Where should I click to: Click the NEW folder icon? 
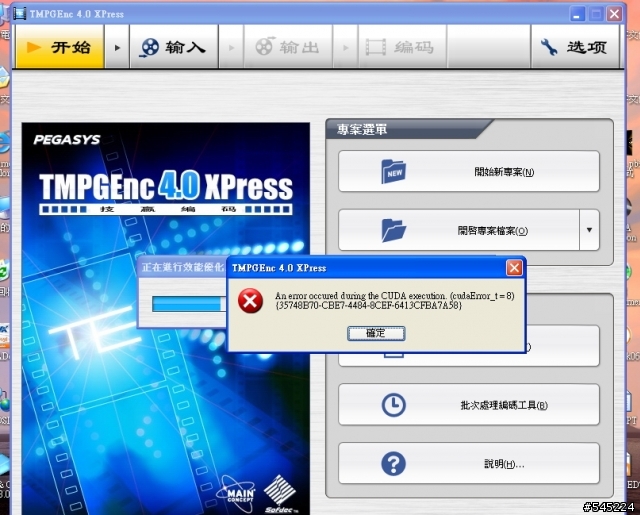pyautogui.click(x=393, y=171)
